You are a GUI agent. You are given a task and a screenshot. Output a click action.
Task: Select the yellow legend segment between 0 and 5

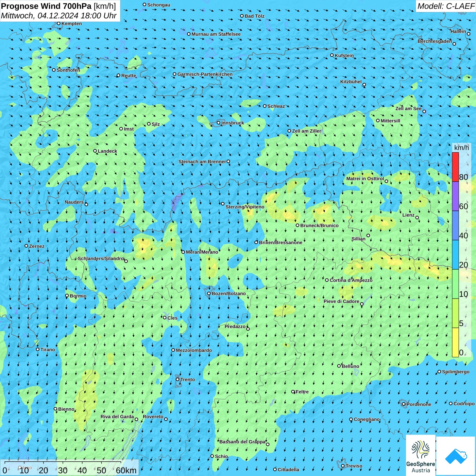coord(455,342)
